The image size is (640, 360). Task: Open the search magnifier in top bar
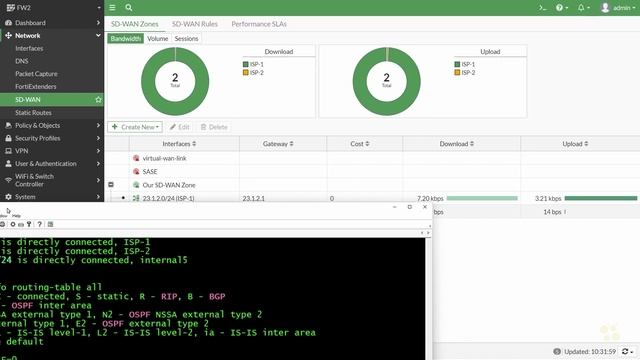coord(129,8)
